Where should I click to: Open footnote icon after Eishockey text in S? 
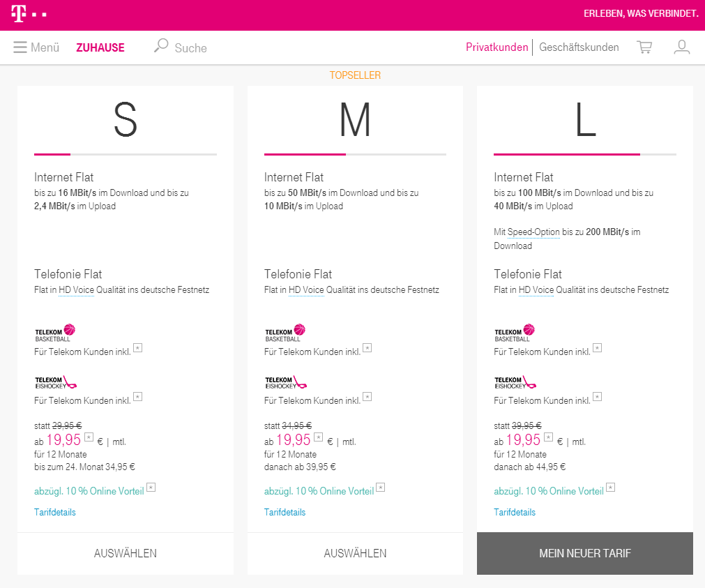pyautogui.click(x=138, y=396)
